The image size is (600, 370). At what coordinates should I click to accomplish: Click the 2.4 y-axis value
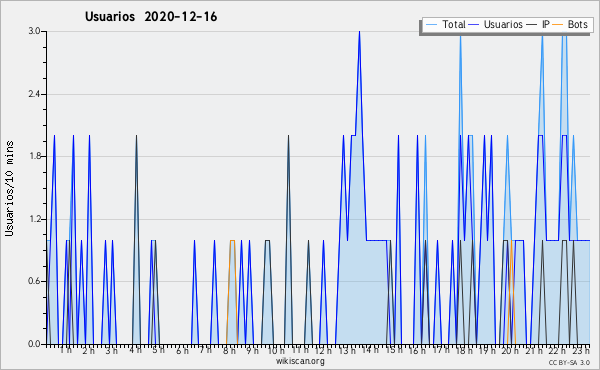(34, 94)
